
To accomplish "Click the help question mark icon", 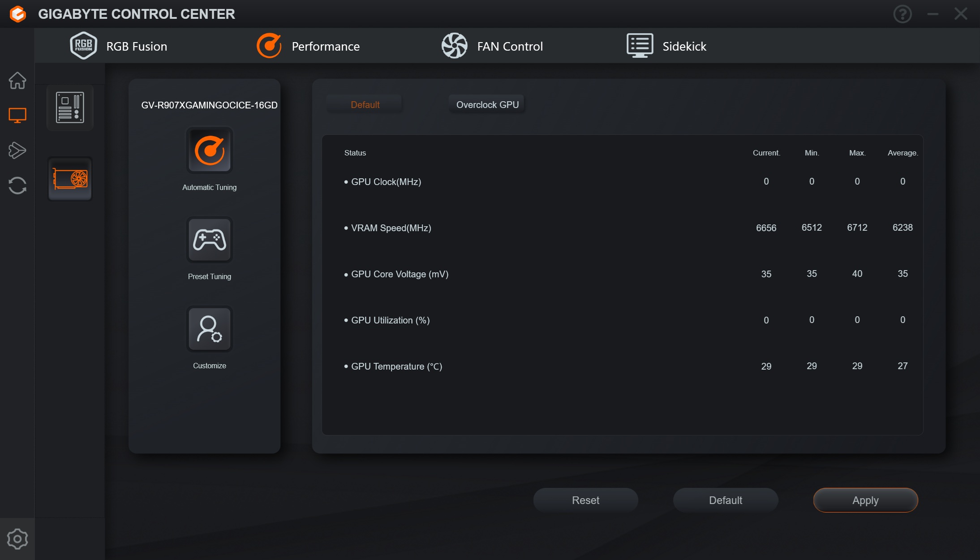I will click(903, 14).
